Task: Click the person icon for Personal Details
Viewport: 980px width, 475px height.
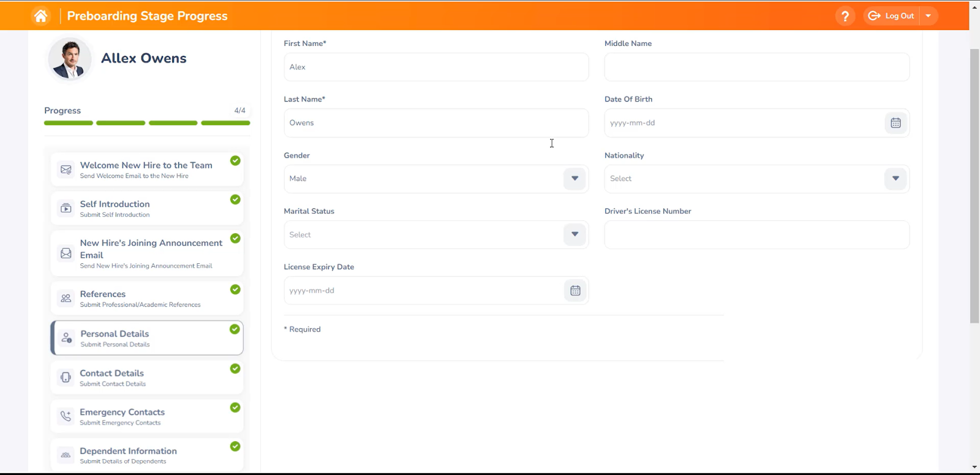Action: coord(67,338)
